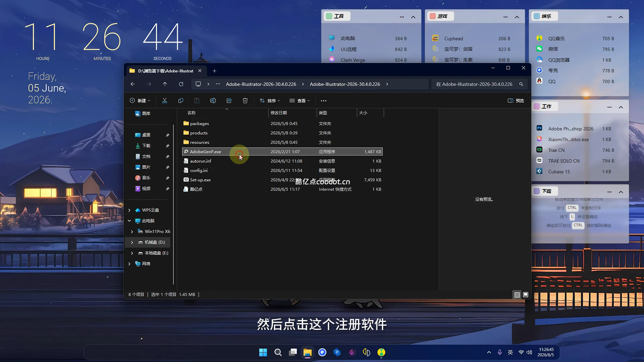Expand WPS云盘 in navigation tree
The height and width of the screenshot is (362, 644).
129,210
